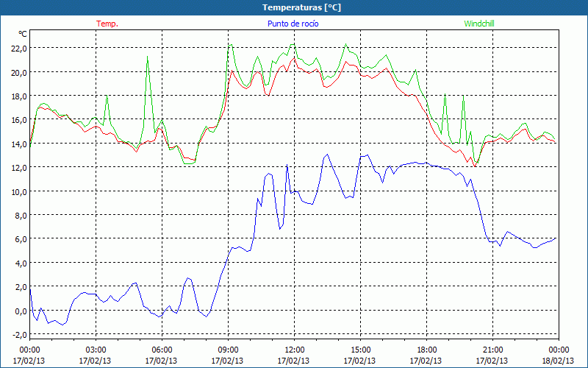Click the 22,0 y-axis value
Viewport: 588px width, 368px height.
tap(19, 49)
